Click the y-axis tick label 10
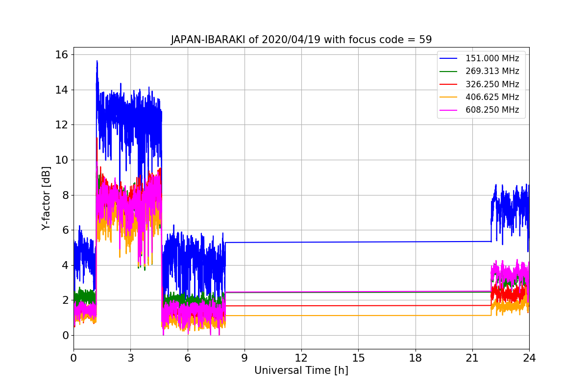588x392 pixels. click(62, 160)
